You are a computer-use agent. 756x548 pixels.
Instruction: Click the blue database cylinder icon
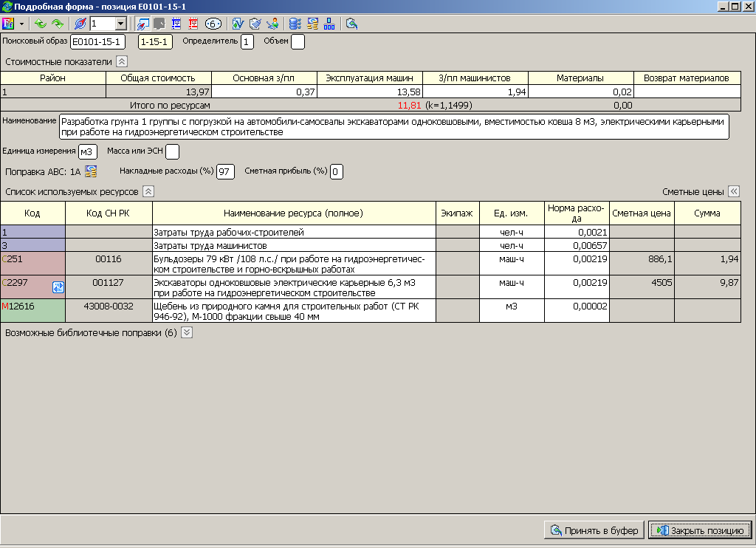point(295,24)
